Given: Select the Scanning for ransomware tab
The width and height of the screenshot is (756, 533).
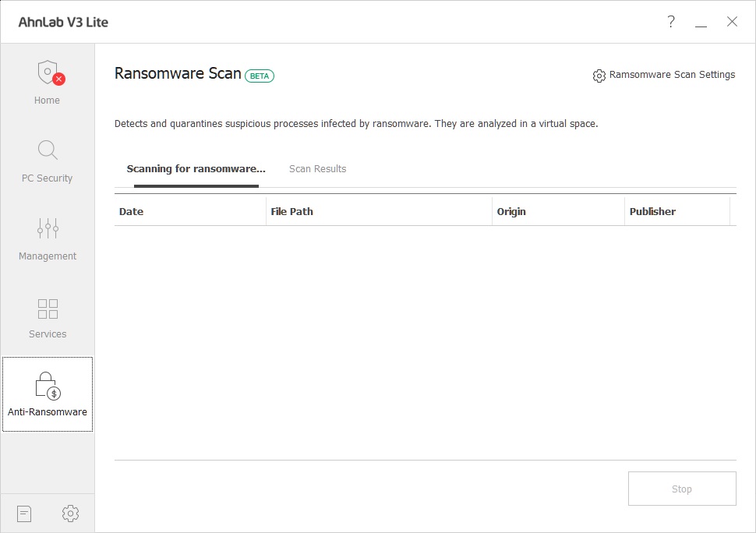Looking at the screenshot, I should [x=196, y=169].
